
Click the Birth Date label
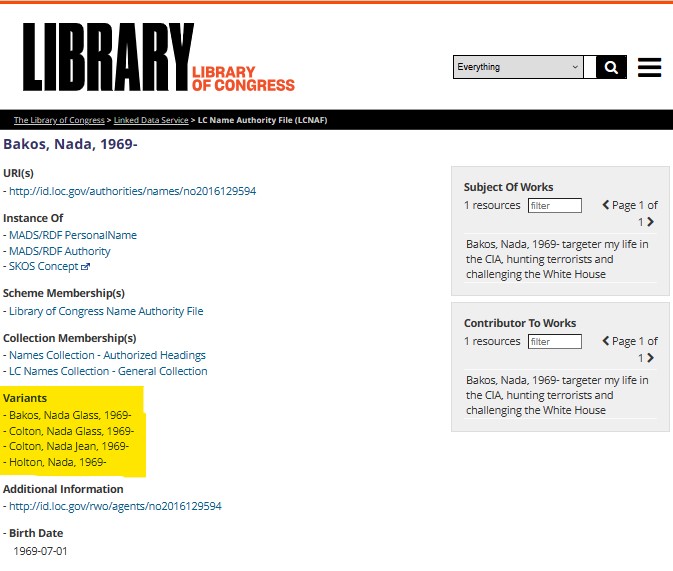(x=36, y=533)
